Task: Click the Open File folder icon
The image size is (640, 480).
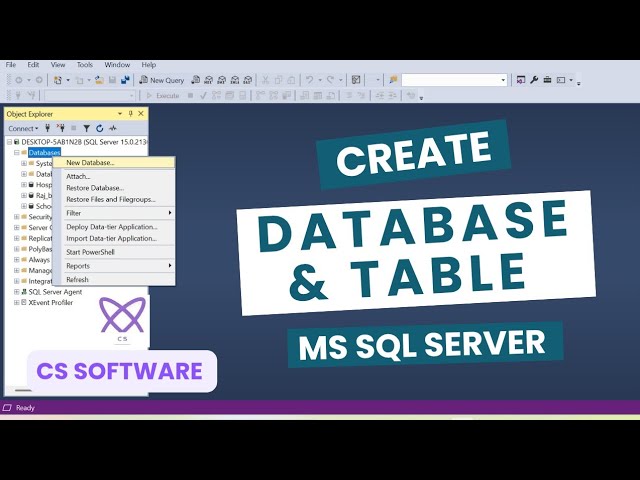Action: (x=99, y=80)
